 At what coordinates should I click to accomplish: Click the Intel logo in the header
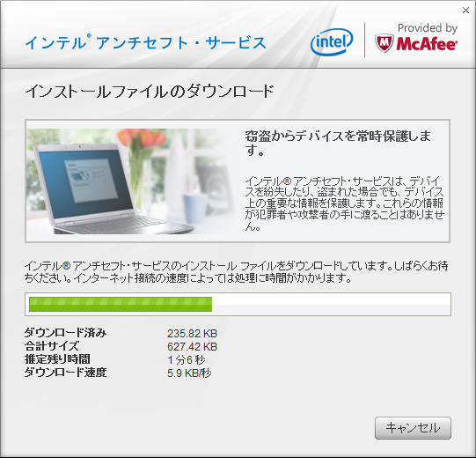tap(332, 41)
